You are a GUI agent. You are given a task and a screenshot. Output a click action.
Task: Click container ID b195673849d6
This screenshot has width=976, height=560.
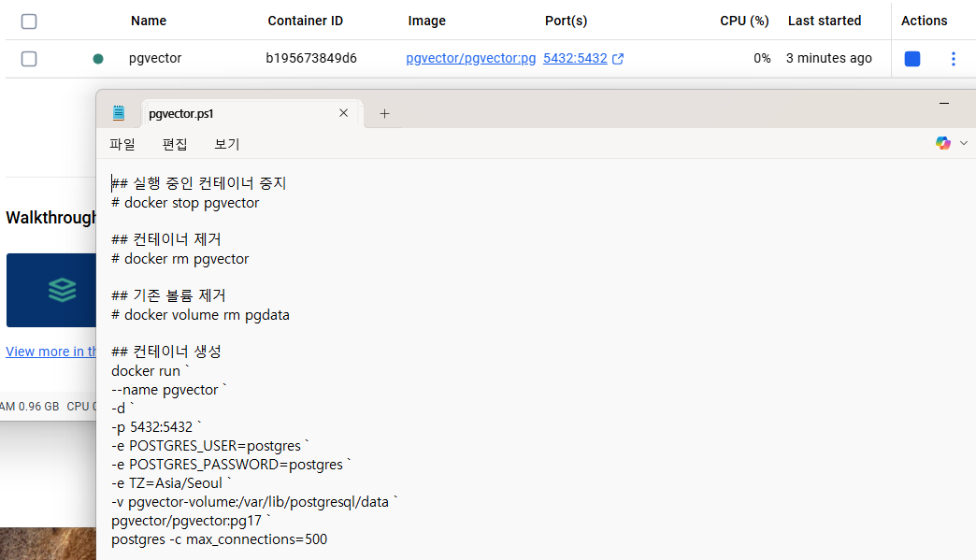tap(311, 58)
